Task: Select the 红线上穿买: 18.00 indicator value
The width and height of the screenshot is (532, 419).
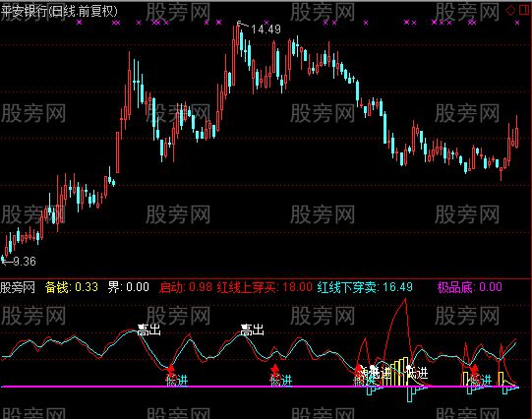Action: tap(265, 287)
